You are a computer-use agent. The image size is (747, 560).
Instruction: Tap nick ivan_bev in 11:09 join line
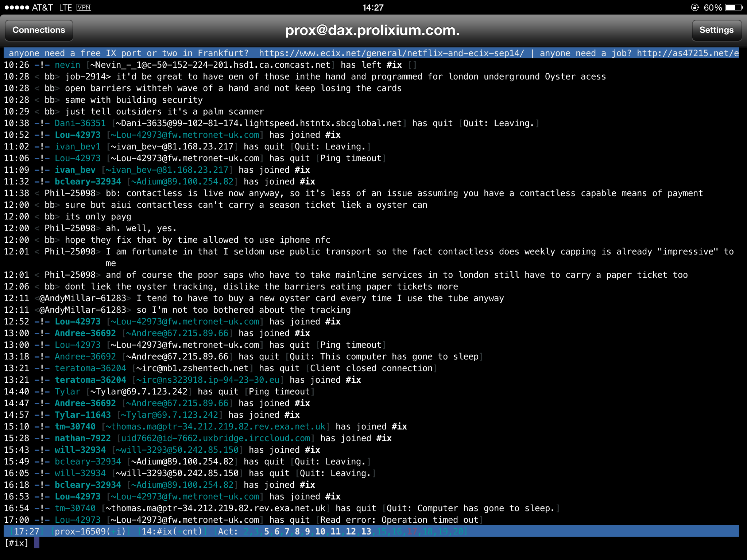tap(75, 170)
